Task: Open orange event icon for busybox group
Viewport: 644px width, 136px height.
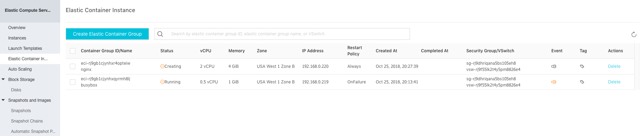Action: (x=553, y=82)
